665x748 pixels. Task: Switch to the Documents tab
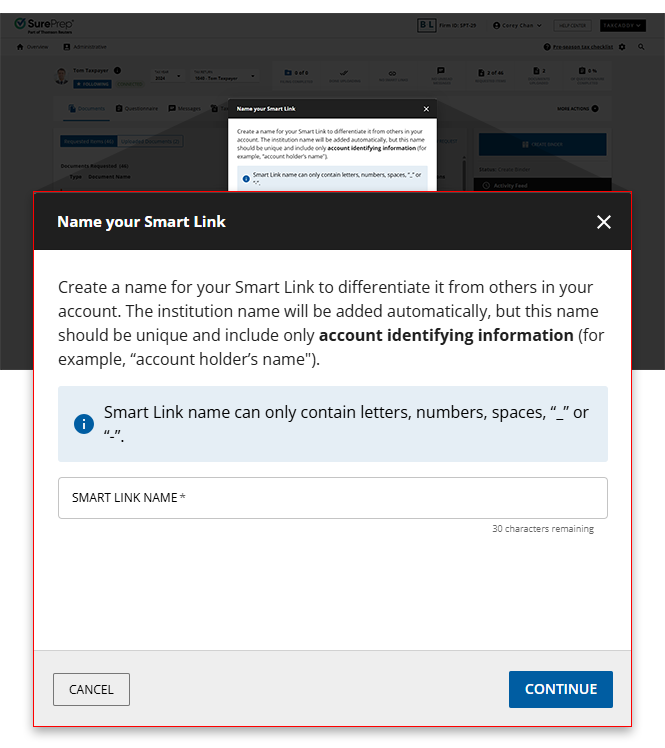click(x=86, y=109)
